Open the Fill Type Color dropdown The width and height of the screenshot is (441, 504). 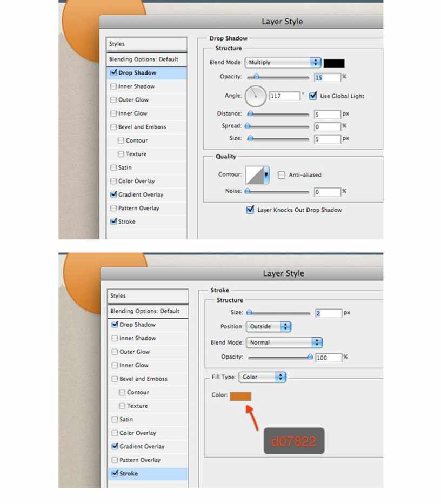pos(262,377)
